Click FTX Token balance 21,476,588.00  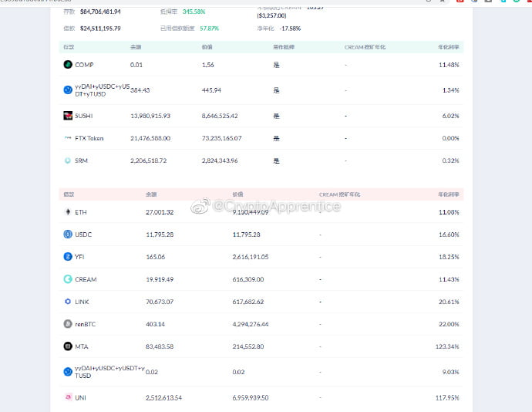point(150,138)
